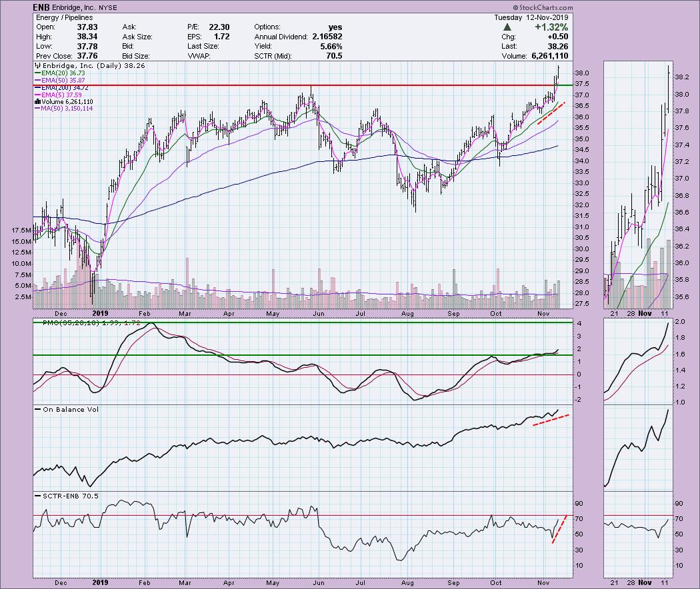Click the Volume bar icon in legend
This screenshot has width=700, height=589.
[35, 101]
